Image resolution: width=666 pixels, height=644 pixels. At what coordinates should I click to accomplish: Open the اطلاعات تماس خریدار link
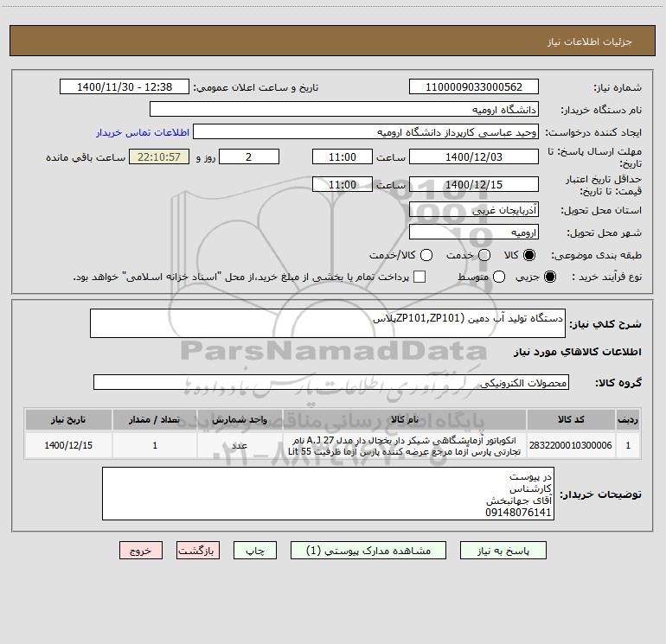click(143, 132)
